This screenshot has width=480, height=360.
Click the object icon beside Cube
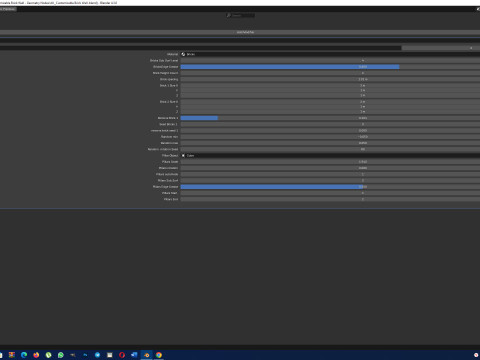183,155
